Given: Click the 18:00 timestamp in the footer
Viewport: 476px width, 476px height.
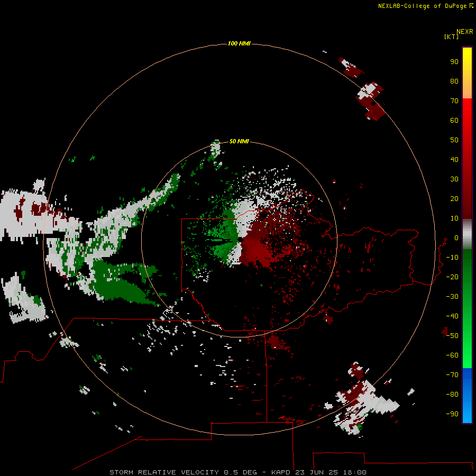Looking at the screenshot, I should coord(355,472).
